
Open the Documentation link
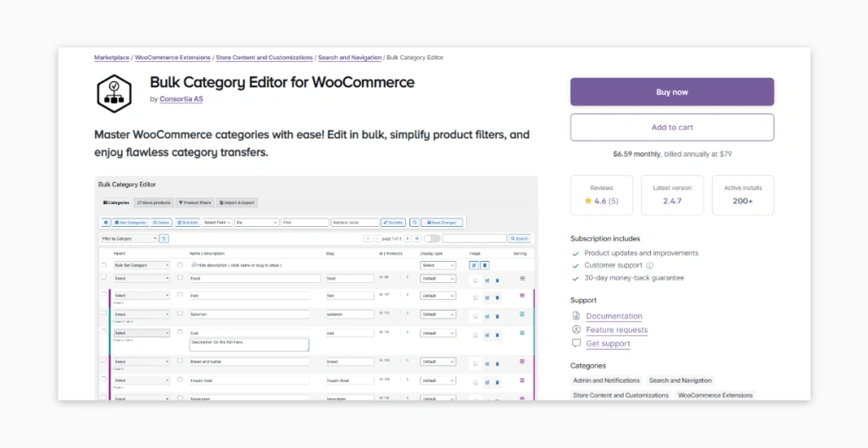tap(614, 317)
